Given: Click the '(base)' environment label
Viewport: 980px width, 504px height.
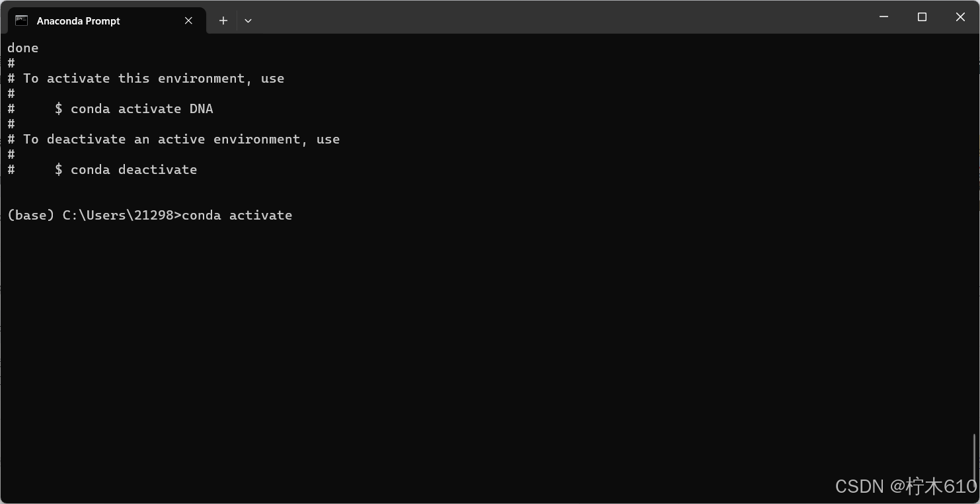Looking at the screenshot, I should pos(30,215).
